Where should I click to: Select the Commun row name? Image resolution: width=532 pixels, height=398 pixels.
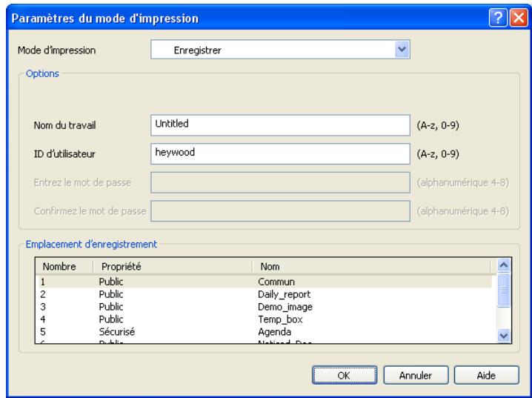(x=276, y=282)
